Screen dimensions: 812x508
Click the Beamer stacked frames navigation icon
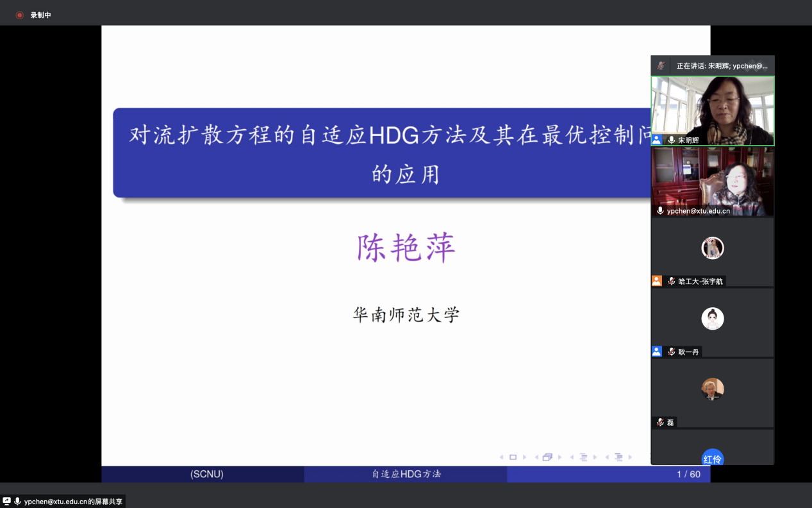(x=547, y=457)
